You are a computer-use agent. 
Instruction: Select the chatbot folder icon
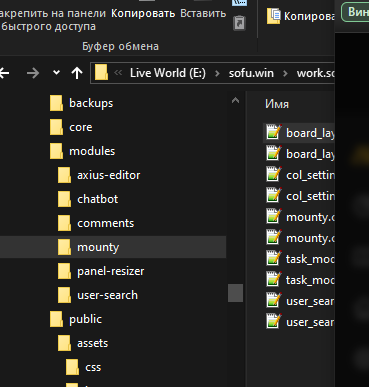[x=64, y=199]
